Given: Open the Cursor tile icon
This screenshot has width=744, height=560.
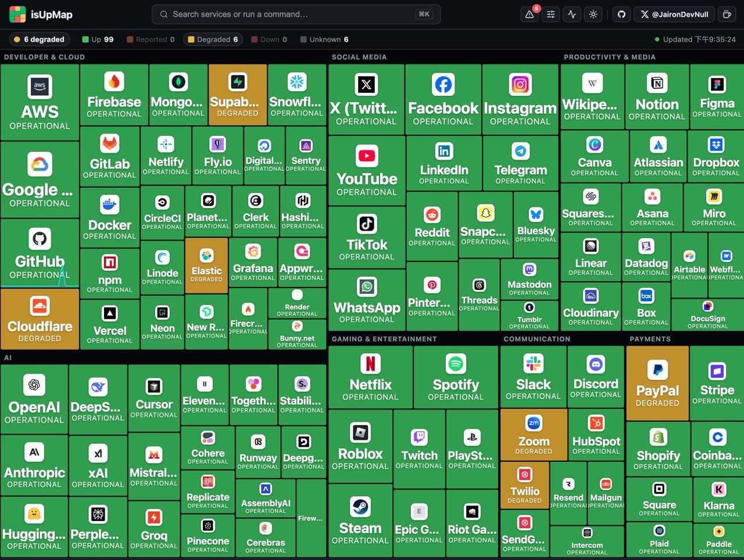Looking at the screenshot, I should coord(154,386).
